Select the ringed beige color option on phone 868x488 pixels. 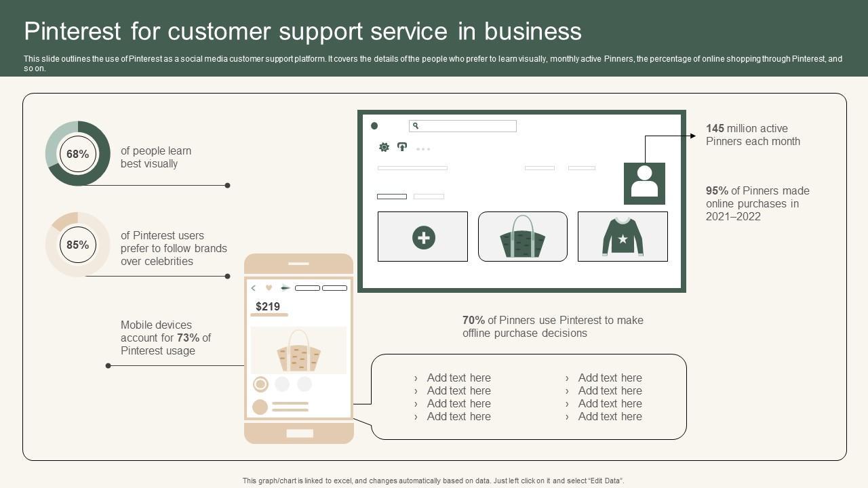[x=260, y=384]
